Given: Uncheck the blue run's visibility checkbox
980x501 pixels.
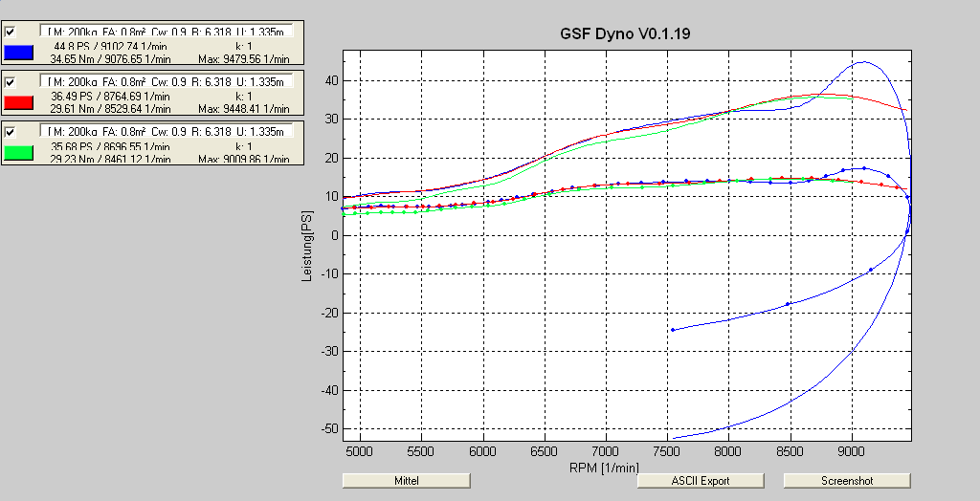Looking at the screenshot, I should click(11, 32).
